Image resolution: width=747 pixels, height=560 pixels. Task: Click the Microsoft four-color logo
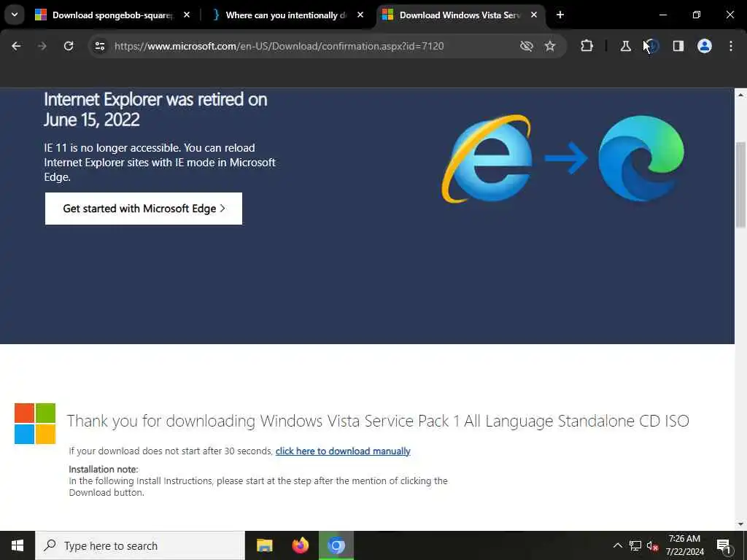click(35, 424)
